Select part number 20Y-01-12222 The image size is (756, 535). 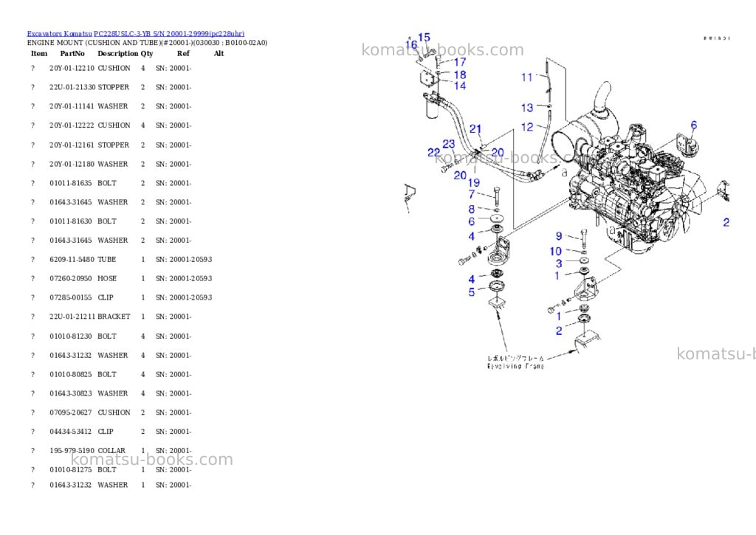72,125
